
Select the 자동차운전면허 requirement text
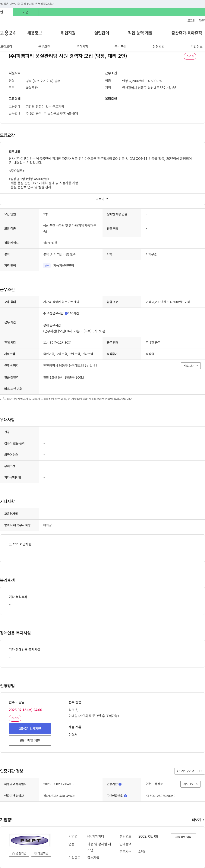click(x=63, y=266)
